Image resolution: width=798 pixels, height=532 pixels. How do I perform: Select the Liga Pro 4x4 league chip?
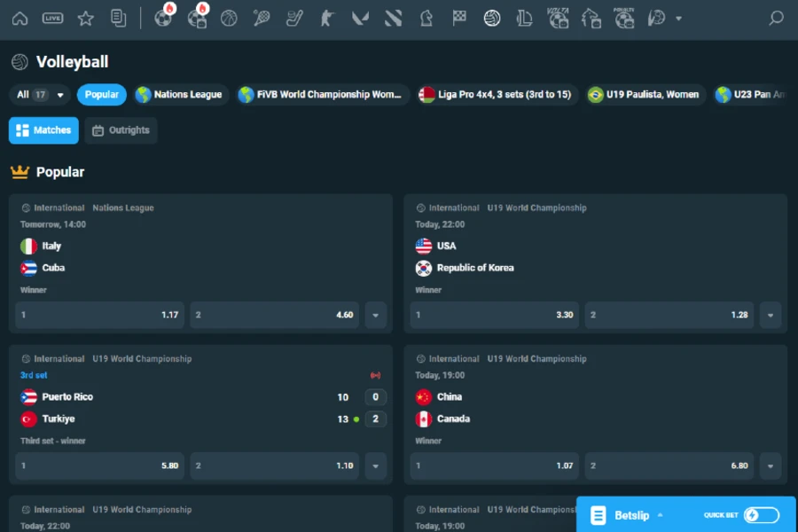[x=498, y=94]
